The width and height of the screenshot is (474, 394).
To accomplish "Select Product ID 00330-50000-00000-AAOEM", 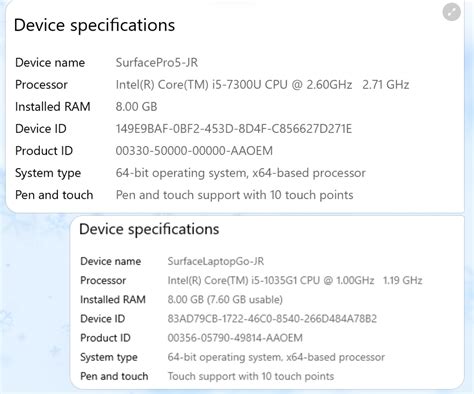I will 194,151.
